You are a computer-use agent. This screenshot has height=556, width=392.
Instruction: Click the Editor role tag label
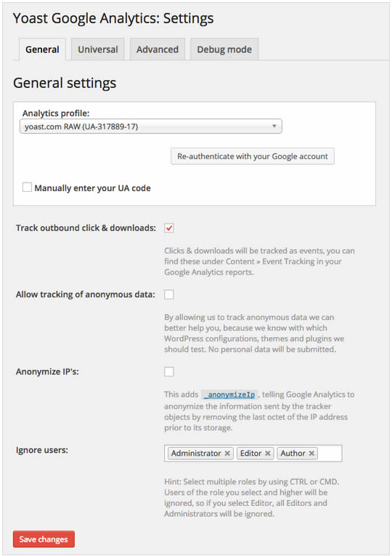pyautogui.click(x=250, y=454)
